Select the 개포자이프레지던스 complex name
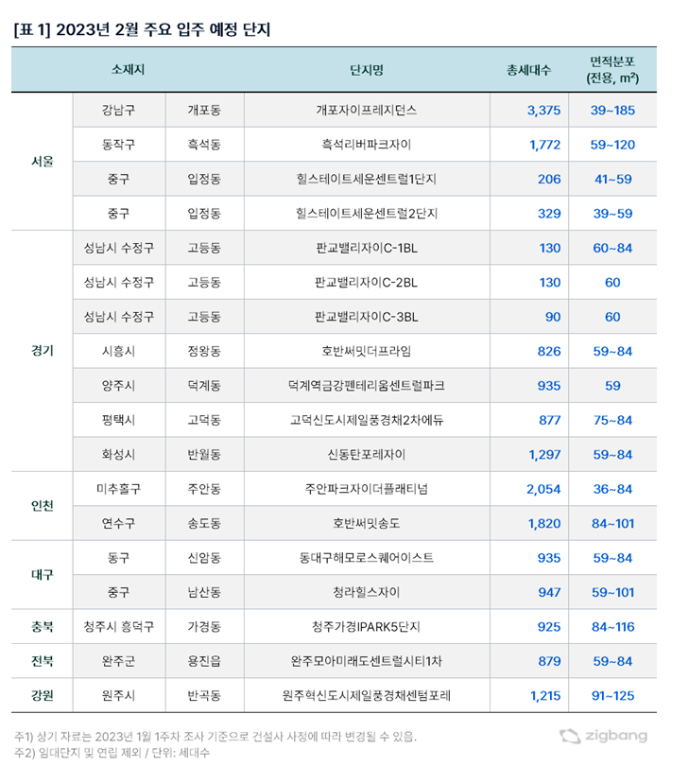 tap(366, 111)
